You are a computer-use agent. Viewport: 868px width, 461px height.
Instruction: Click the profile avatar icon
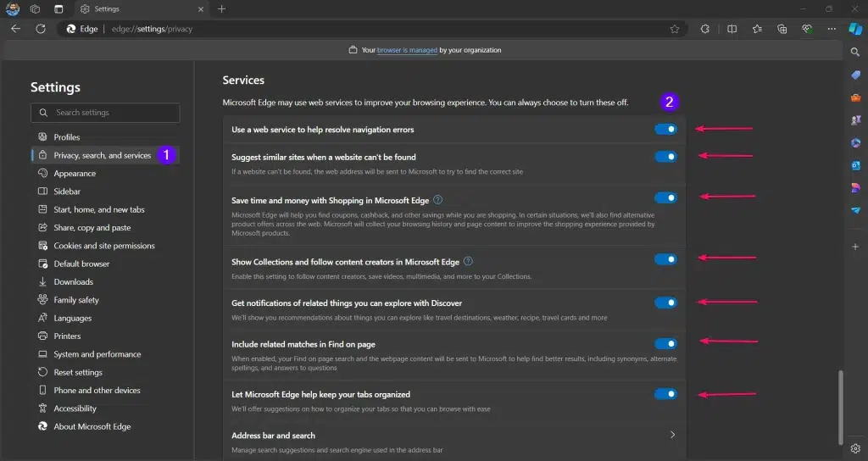click(13, 8)
